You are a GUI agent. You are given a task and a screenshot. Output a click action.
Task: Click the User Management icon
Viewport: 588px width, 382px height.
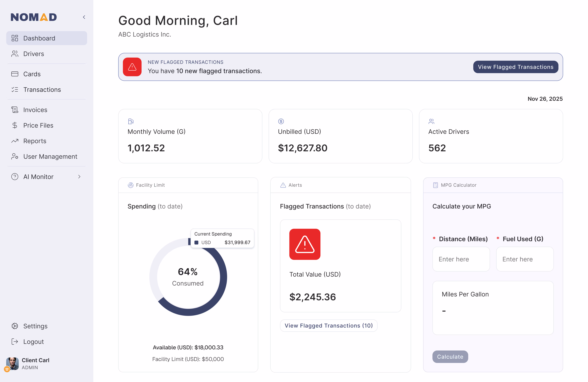[15, 156]
